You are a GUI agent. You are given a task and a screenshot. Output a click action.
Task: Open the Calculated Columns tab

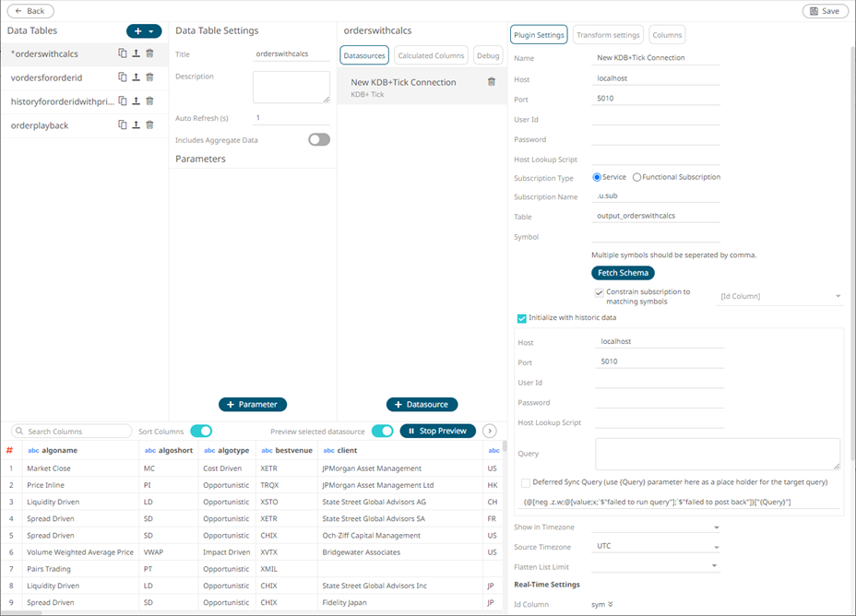coord(430,54)
